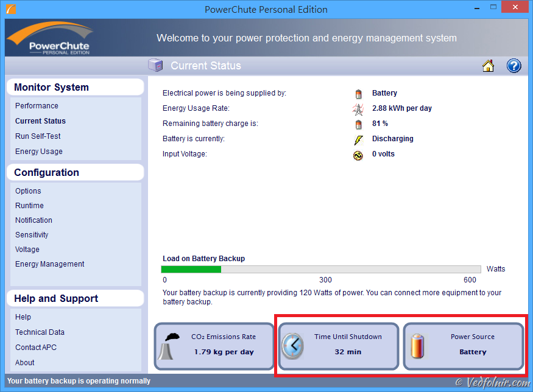Click the Time Until Shutdown panel
533x392 pixels.
click(339, 346)
